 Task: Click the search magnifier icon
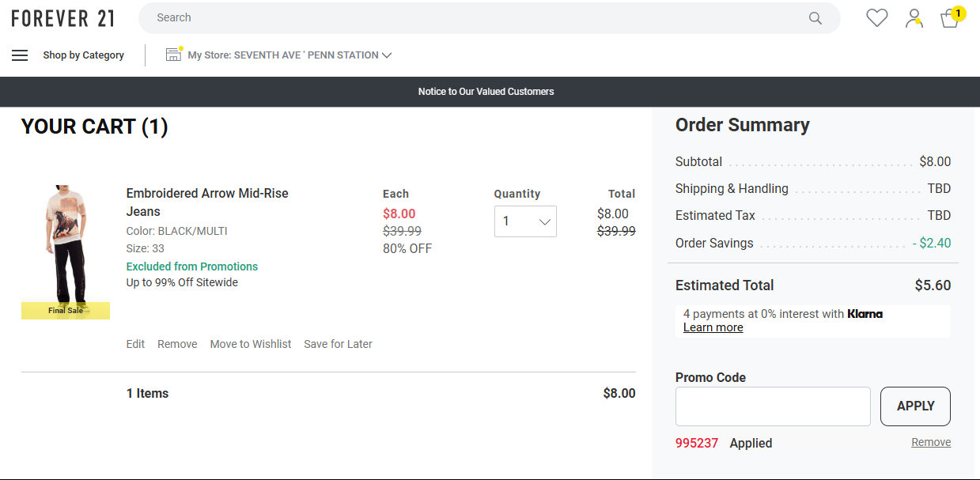coord(815,18)
